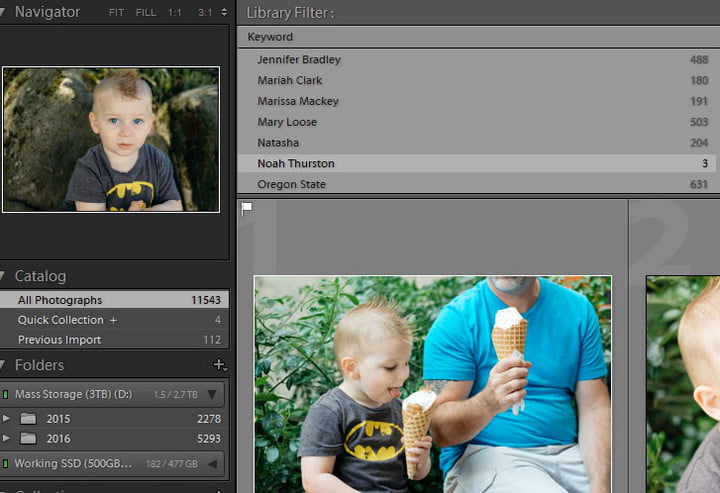Filter by keyword Mariah Clark
The image size is (720, 493).
pyautogui.click(x=477, y=80)
